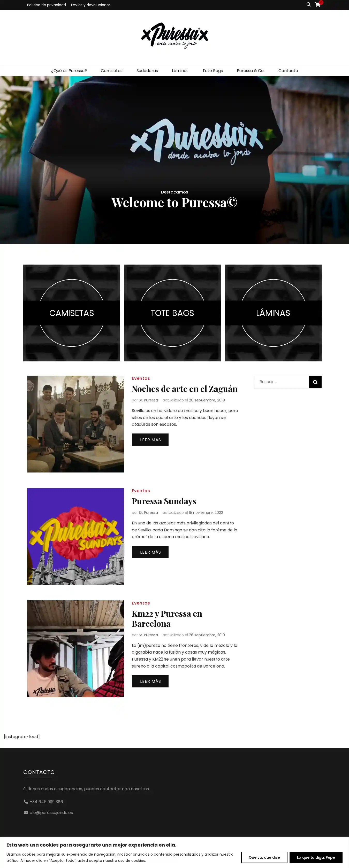Click the black search submit button beside Buscar
The image size is (349, 868).
[x=315, y=382]
